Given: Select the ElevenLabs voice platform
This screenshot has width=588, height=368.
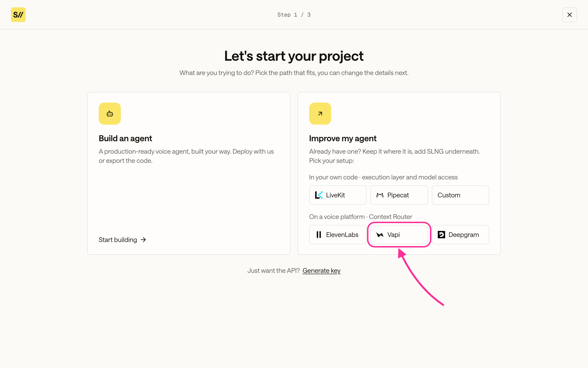Looking at the screenshot, I should (x=338, y=235).
